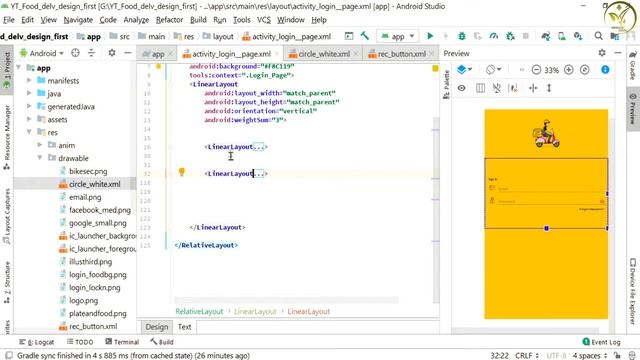
Task: Open the Search Everywhere magnifier icon
Action: 598,36
